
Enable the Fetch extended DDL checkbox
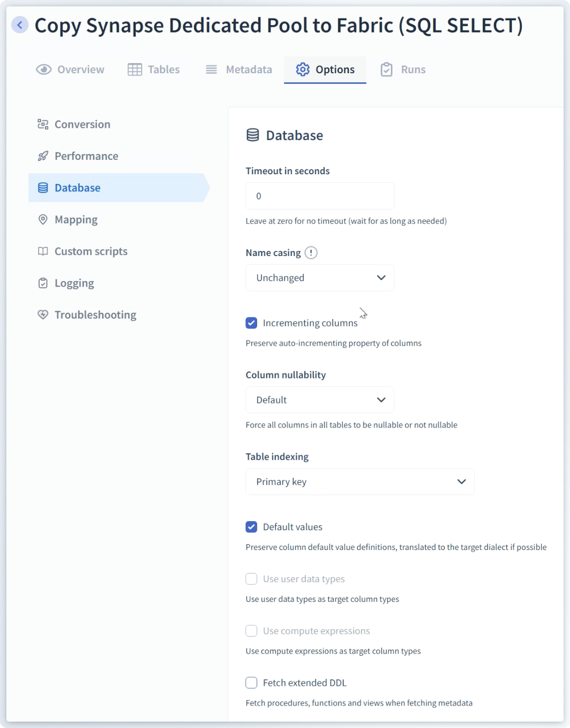[251, 683]
